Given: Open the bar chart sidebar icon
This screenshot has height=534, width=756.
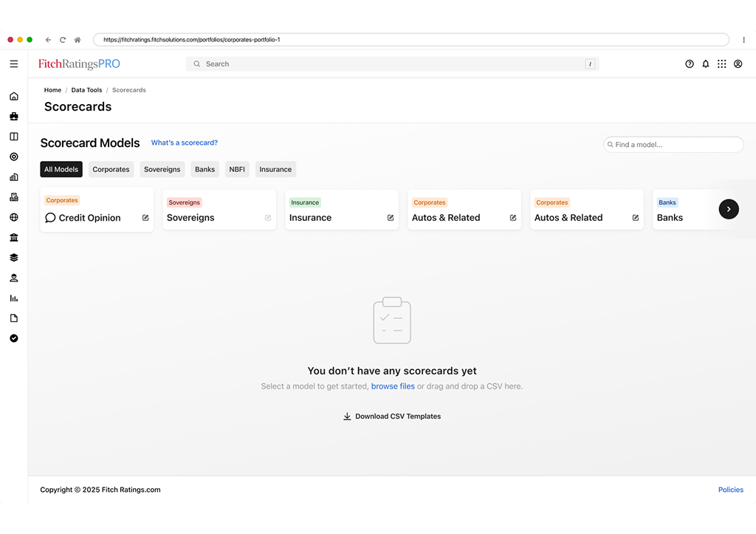Looking at the screenshot, I should [13, 298].
